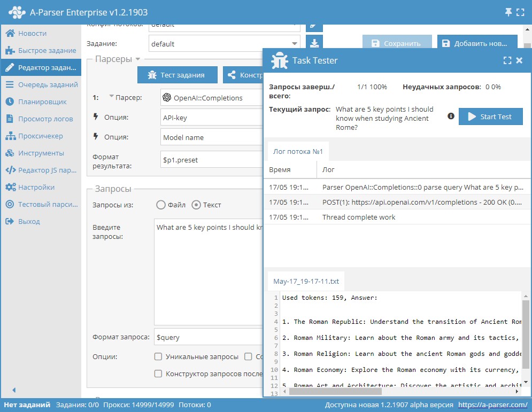This screenshot has width=532, height=412.
Task: Expand Task Tester panel to fullscreen
Action: tap(507, 60)
